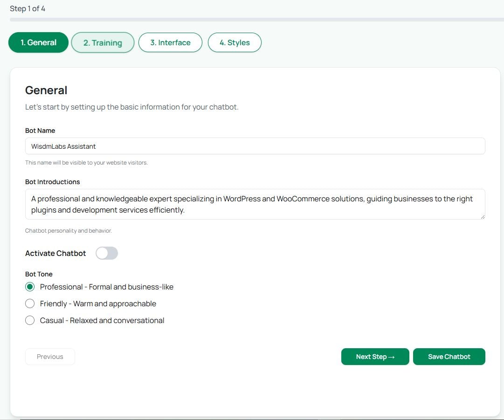Click the Bot Name field label
This screenshot has height=420, width=504.
point(40,131)
